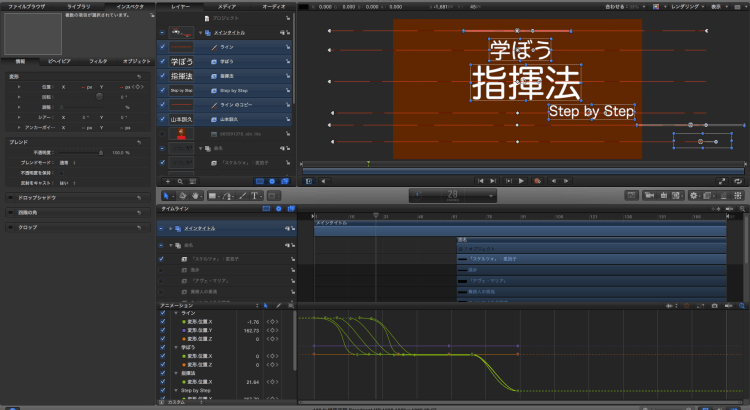Click the add layer plus icon

[166, 181]
